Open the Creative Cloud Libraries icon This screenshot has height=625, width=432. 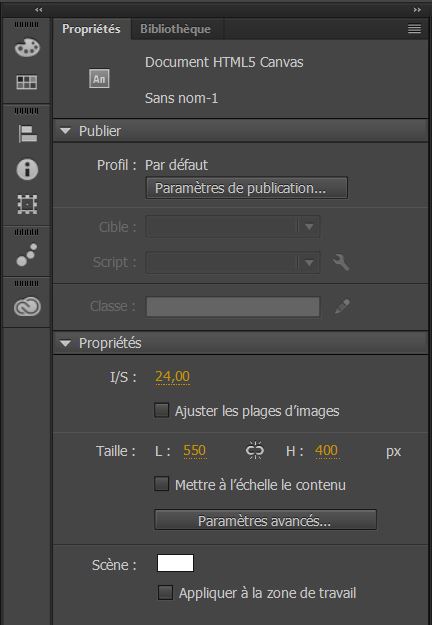[x=27, y=307]
